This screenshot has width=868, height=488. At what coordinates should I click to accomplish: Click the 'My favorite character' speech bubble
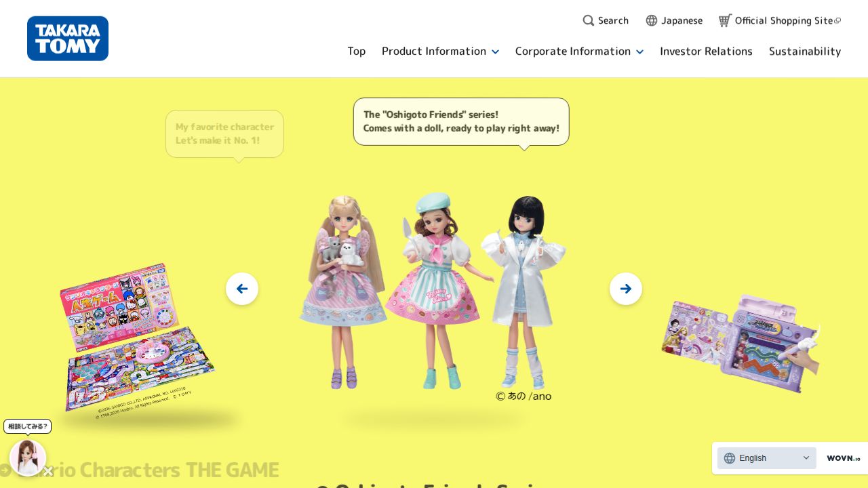(224, 134)
